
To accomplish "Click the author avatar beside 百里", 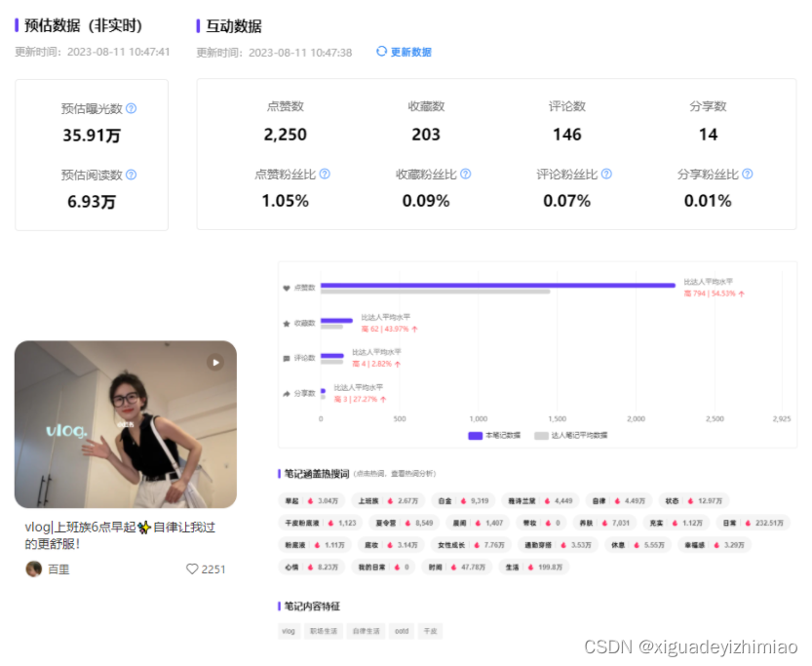I will 34,568.
